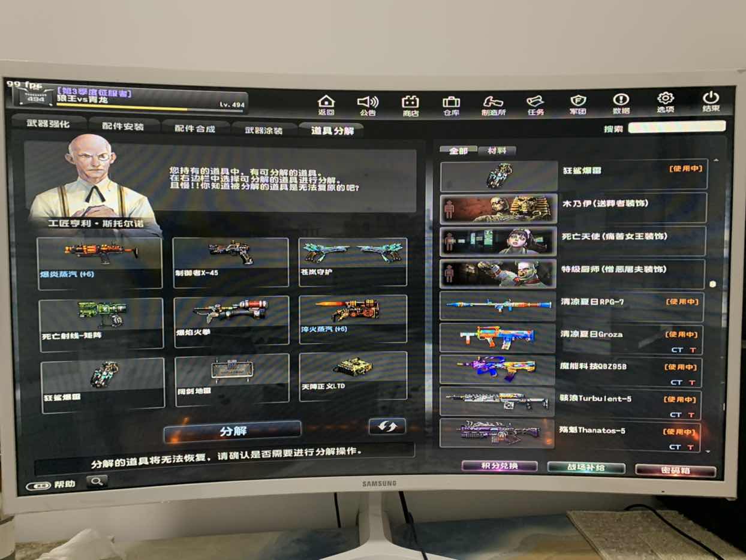Click the player name 狼王vs青龙
The width and height of the screenshot is (746, 560).
point(83,100)
